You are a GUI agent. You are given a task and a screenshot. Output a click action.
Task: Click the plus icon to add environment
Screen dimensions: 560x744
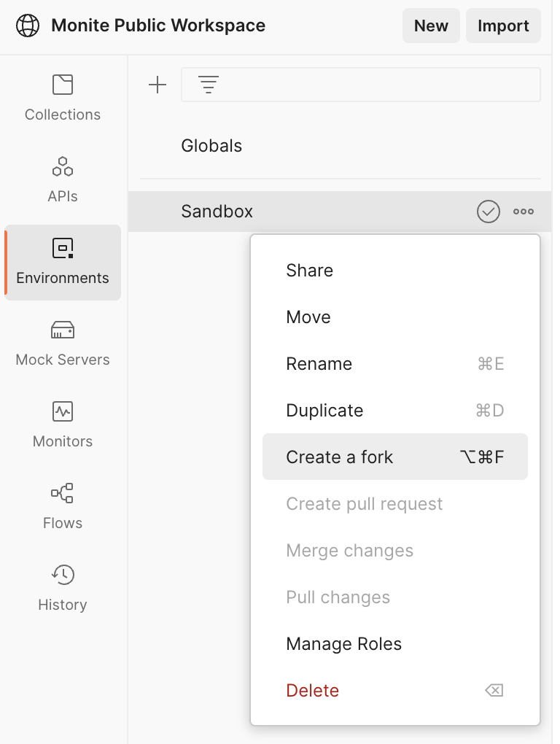tap(157, 85)
